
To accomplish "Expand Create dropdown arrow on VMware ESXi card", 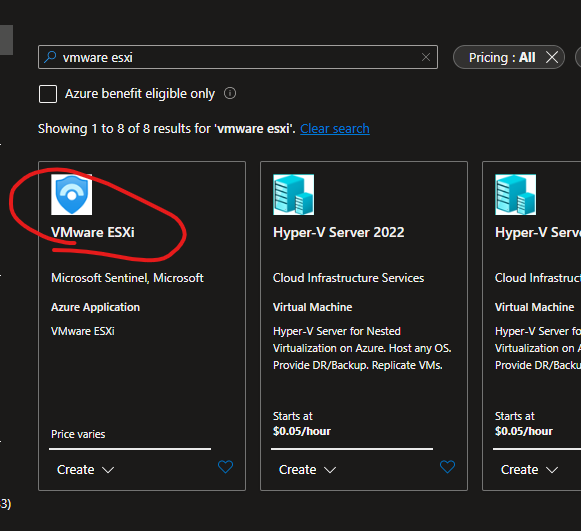I will point(108,470).
